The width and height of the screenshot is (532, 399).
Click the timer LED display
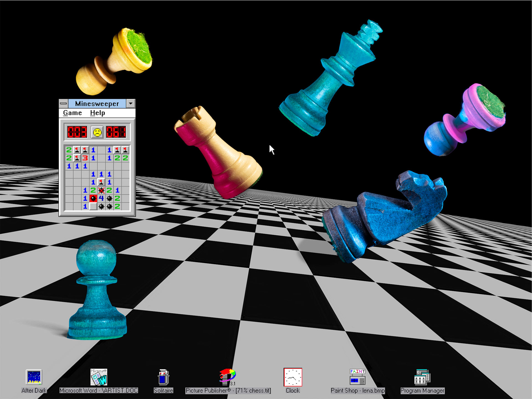[x=116, y=132]
